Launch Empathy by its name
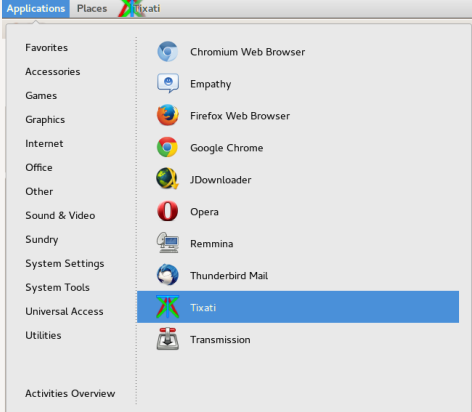The height and width of the screenshot is (412, 472). (x=210, y=84)
